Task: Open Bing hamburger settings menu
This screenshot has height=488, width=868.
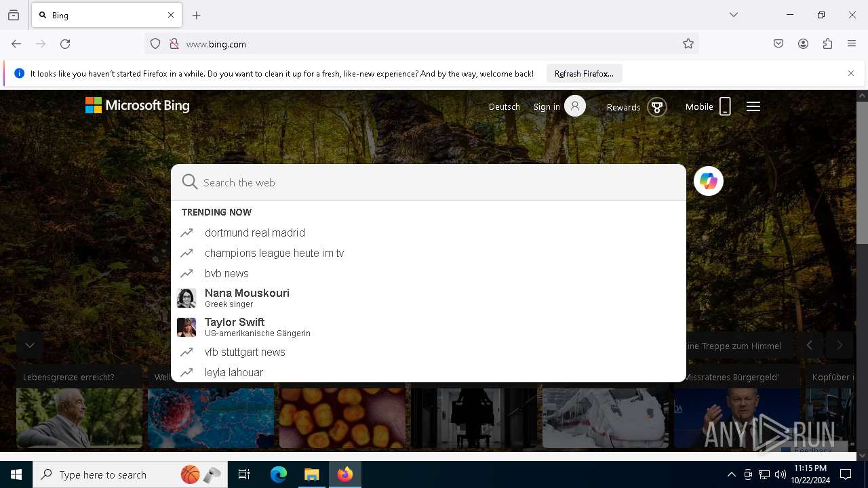Action: (x=753, y=106)
